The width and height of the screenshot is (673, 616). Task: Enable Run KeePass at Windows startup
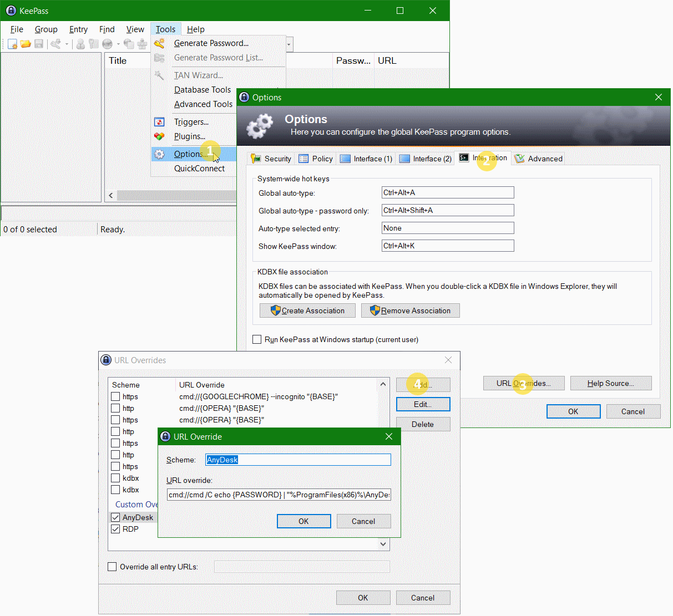(x=257, y=339)
